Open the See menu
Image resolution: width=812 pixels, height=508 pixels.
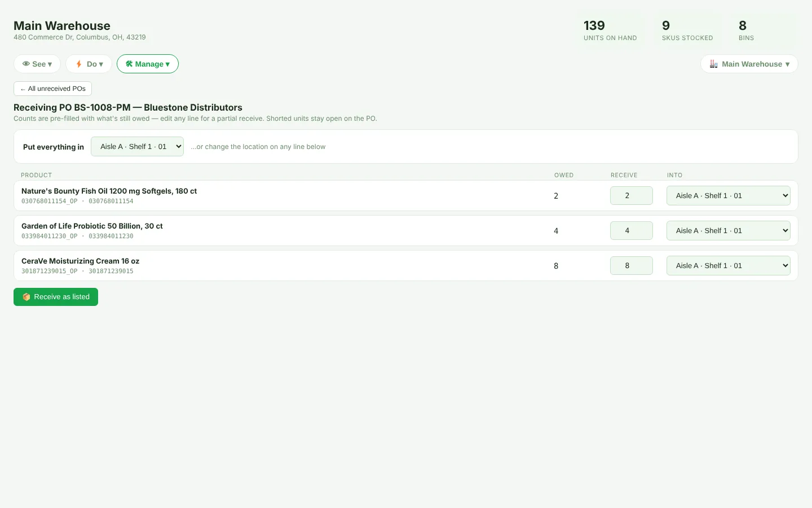(x=37, y=64)
